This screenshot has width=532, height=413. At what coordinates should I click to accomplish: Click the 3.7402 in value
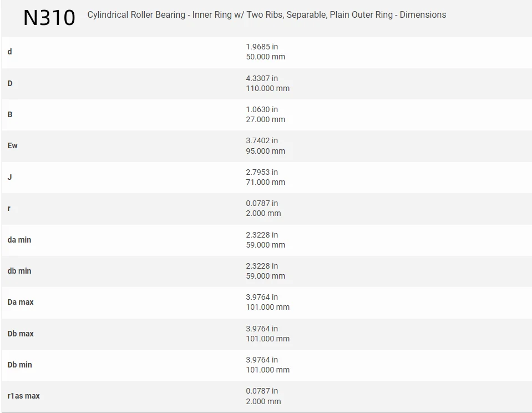(262, 140)
